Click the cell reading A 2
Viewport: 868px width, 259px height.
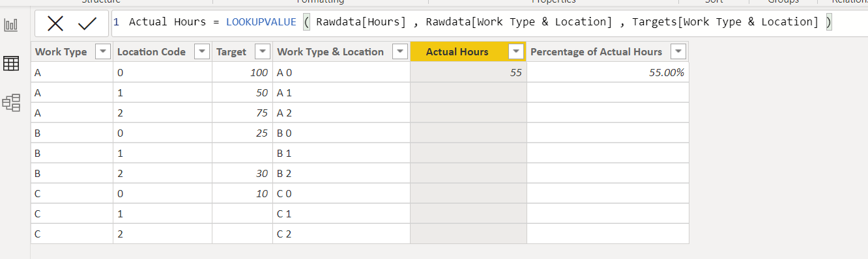pos(341,113)
